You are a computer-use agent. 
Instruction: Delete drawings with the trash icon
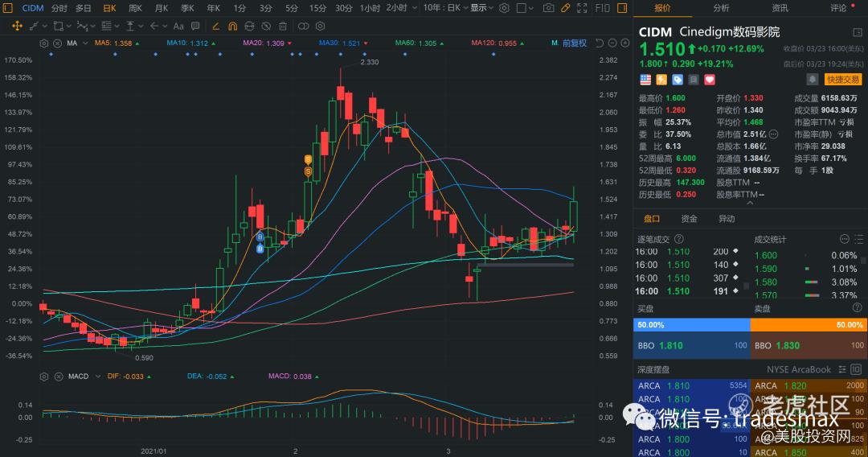point(283,26)
